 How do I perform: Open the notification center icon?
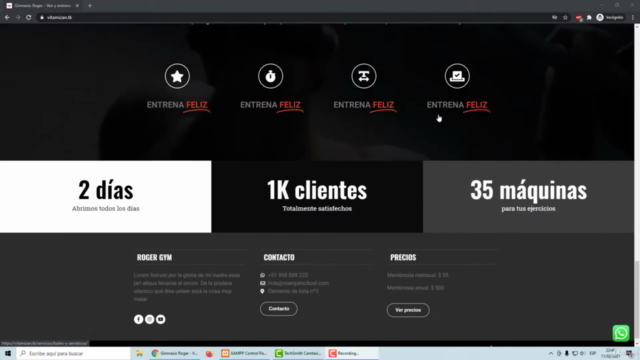[x=629, y=353]
